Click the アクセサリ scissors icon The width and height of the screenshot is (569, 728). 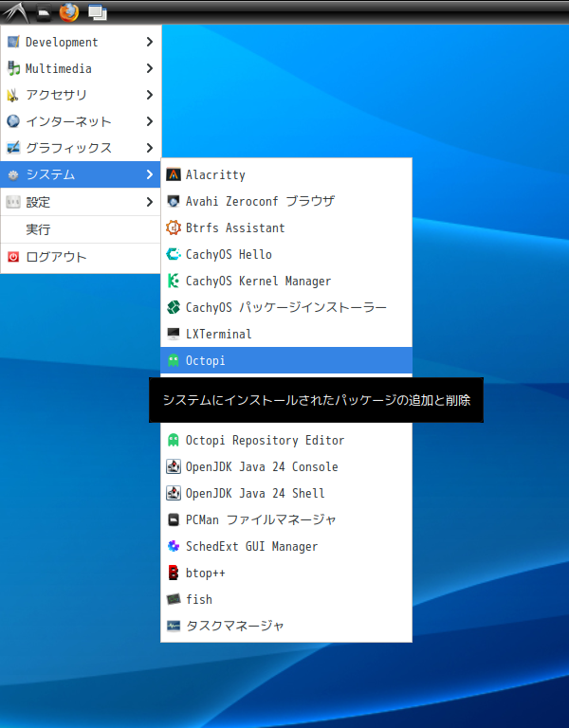(13, 95)
